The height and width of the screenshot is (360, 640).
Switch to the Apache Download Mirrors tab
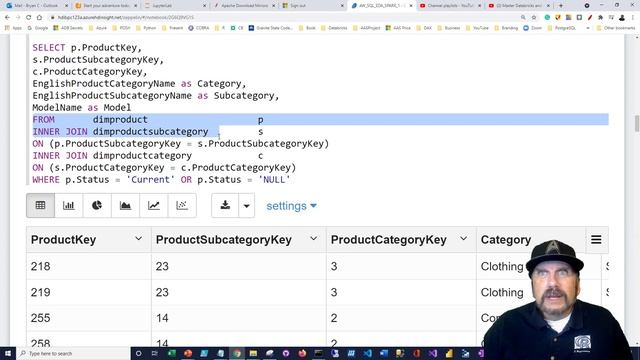pos(244,6)
